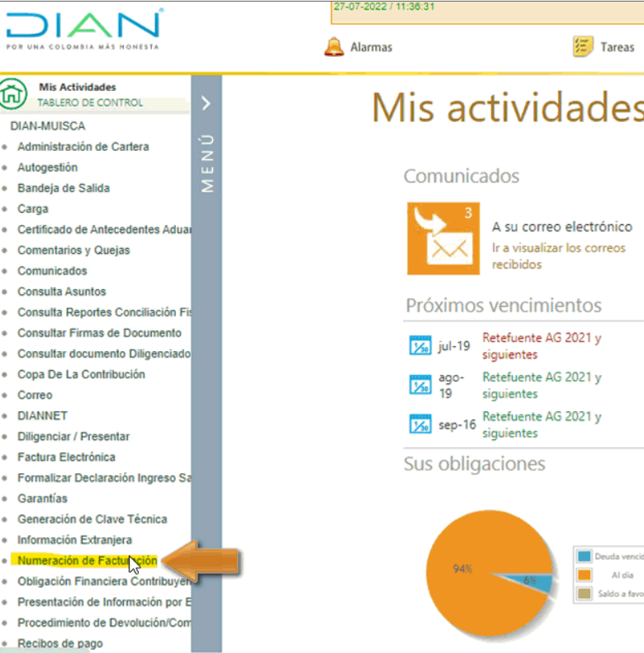Click the TABLERO DE CONTROL label
Image resolution: width=644 pixels, height=653 pixels.
coord(90,103)
